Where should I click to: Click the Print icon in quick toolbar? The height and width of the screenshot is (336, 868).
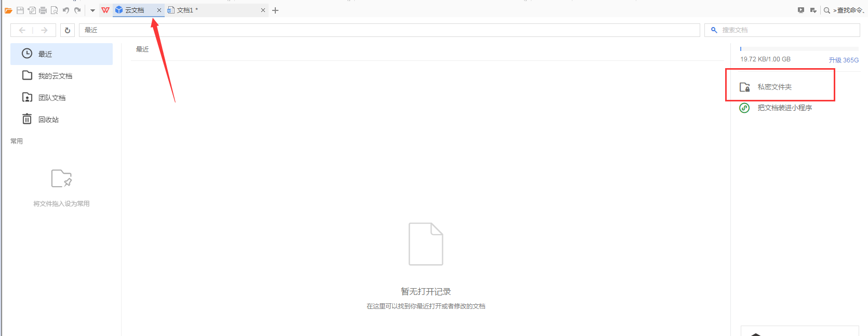point(43,10)
